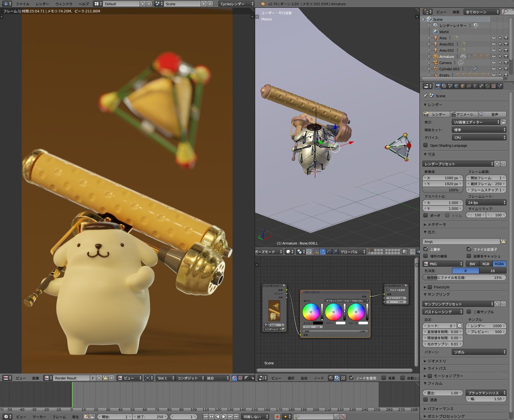Open the ウィンドウ menu

(64, 3)
